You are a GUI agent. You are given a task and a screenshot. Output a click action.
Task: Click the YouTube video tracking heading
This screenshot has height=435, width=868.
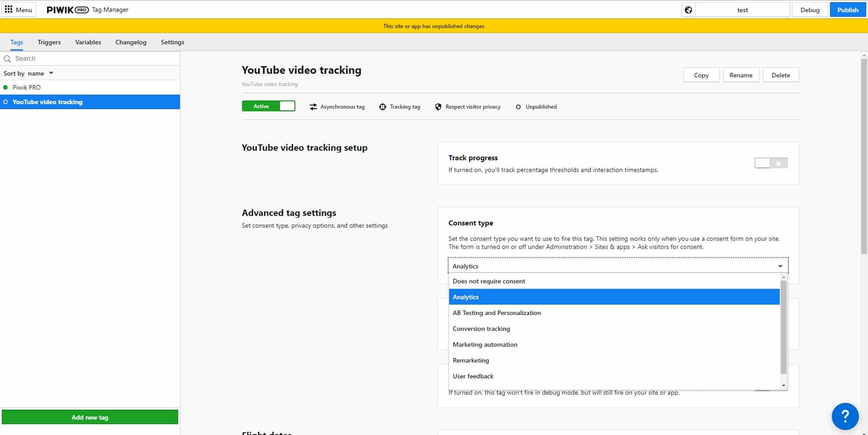[x=301, y=70]
